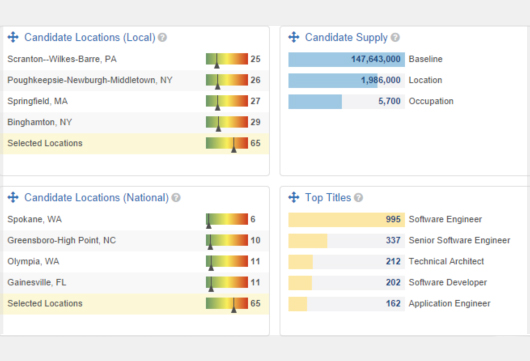Click the Software Engineer 995 bar
530x361 pixels.
[x=346, y=220]
